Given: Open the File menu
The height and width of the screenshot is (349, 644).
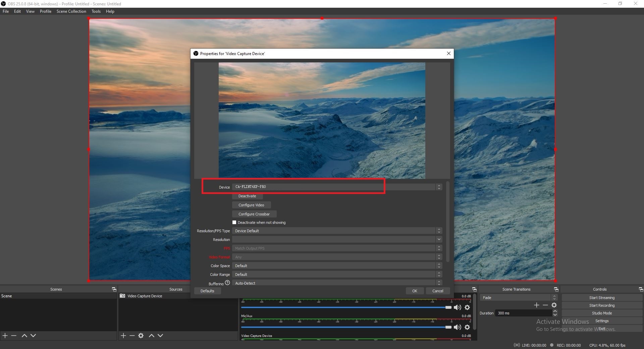Looking at the screenshot, I should [x=6, y=11].
